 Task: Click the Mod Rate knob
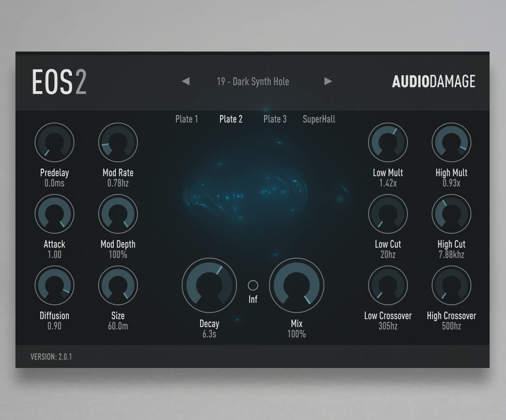tap(118, 142)
